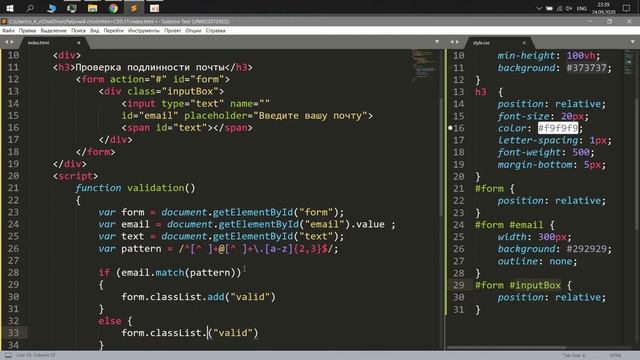The height and width of the screenshot is (360, 640).
Task: Open the Инструменты menu
Action: coord(144,31)
